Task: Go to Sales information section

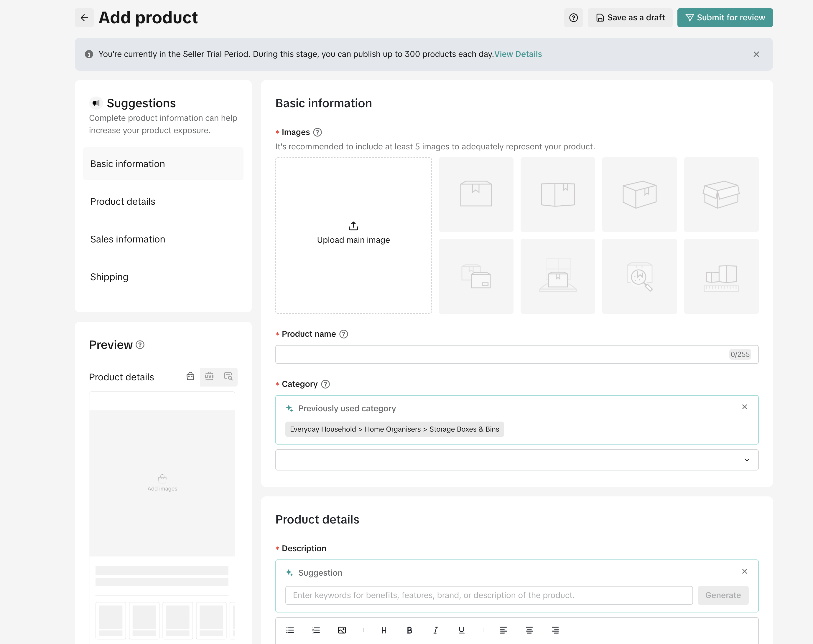Action: click(x=127, y=239)
